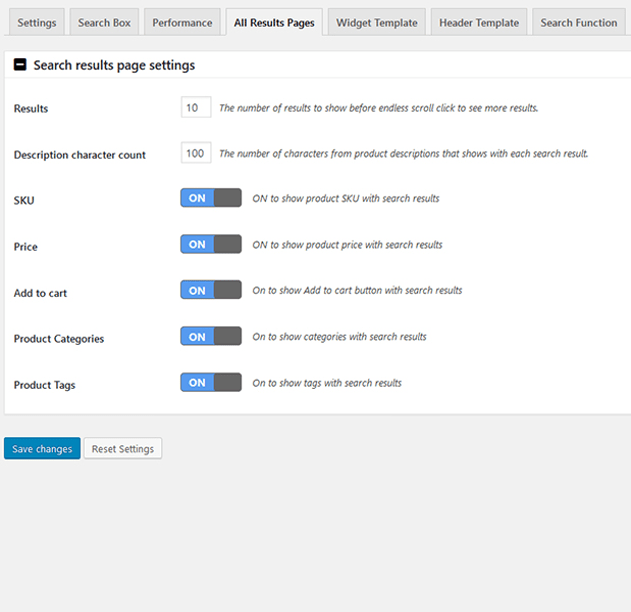This screenshot has height=612, width=631.
Task: Click the Save changes button
Action: (x=42, y=448)
